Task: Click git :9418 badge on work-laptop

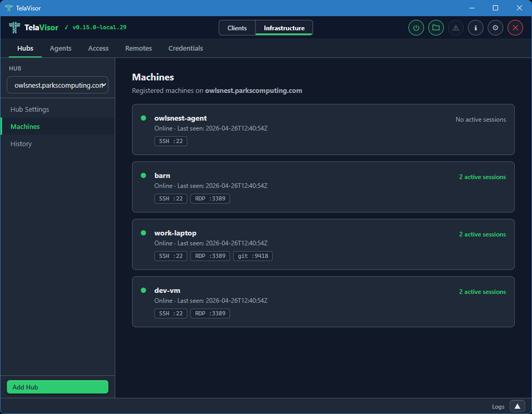Action: pos(253,256)
